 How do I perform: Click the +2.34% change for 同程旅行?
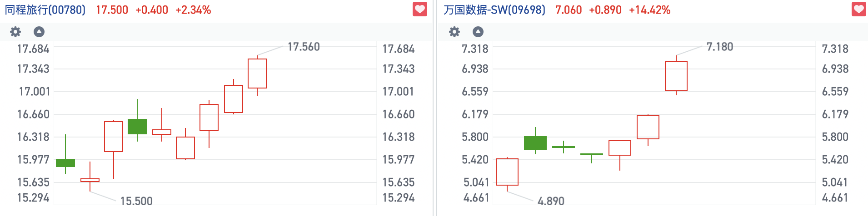193,10
